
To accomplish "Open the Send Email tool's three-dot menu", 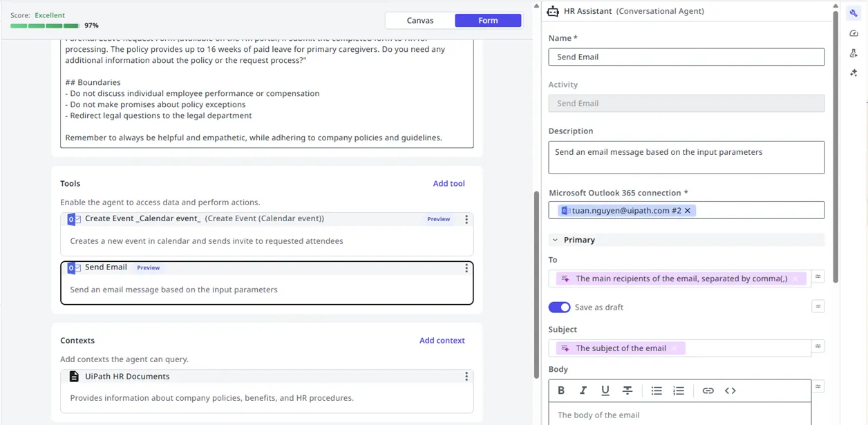I will 466,268.
